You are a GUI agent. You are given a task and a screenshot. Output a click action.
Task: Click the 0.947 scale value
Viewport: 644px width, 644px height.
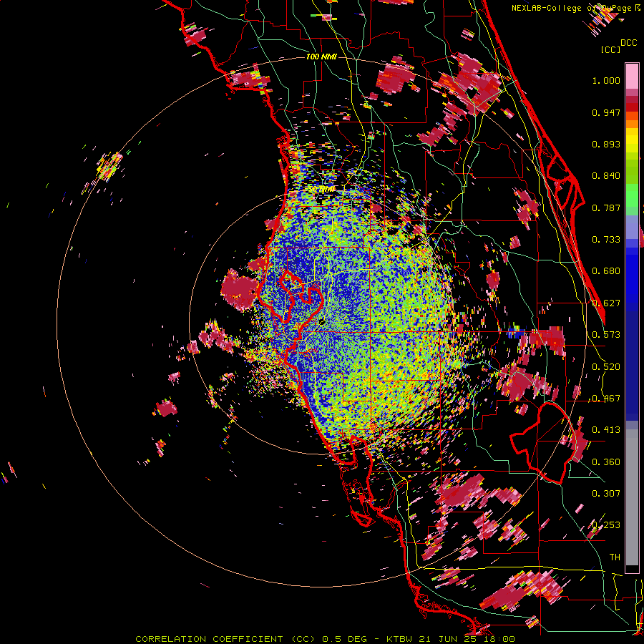606,112
